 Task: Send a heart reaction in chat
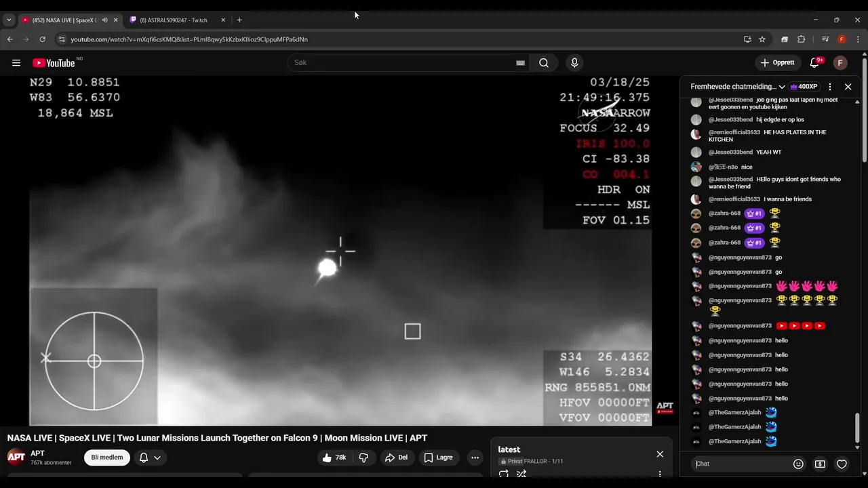[x=842, y=464]
